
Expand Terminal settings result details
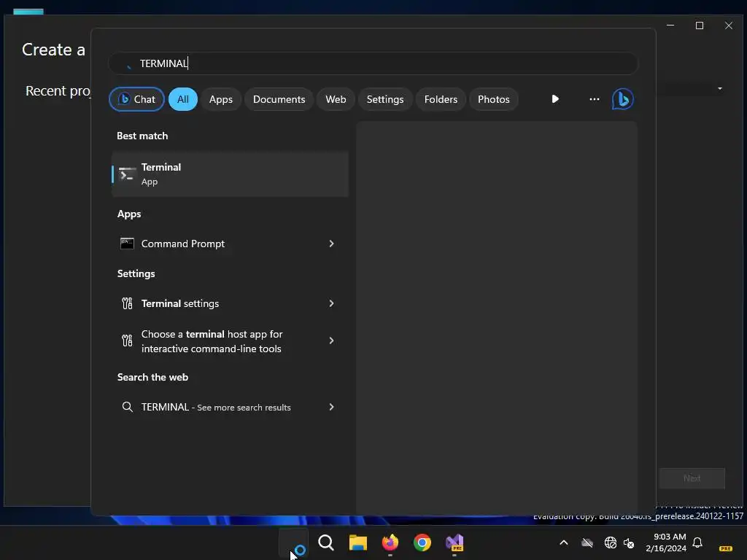point(332,303)
